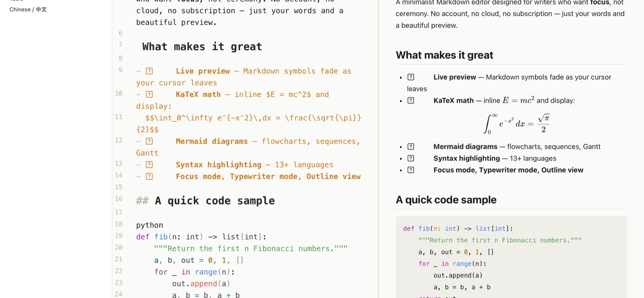Click "a, b, out = 0, 1, []" in preview
The width and height of the screenshot is (644, 298).
pos(456,252)
